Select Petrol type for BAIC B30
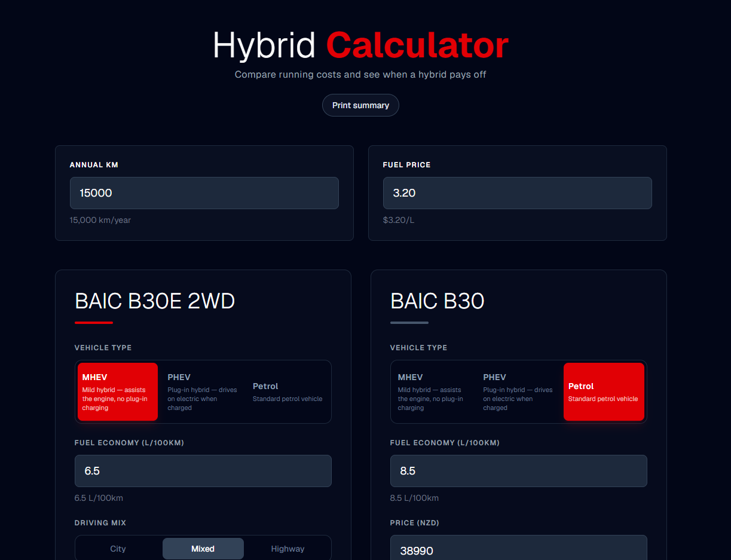Viewport: 731px width, 560px height. pyautogui.click(x=604, y=391)
